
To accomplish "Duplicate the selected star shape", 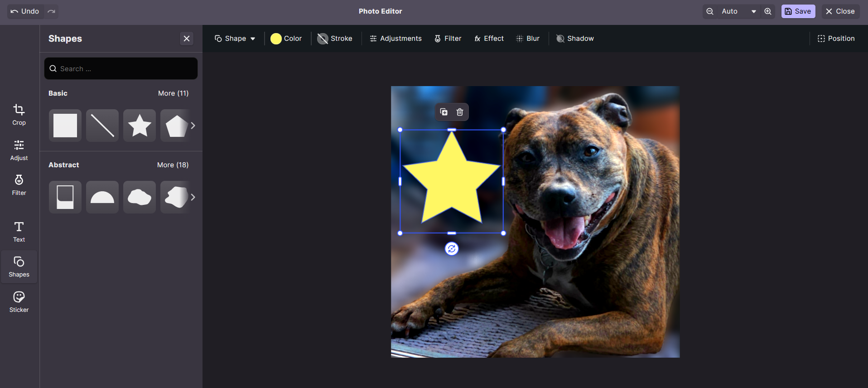I will coord(444,112).
